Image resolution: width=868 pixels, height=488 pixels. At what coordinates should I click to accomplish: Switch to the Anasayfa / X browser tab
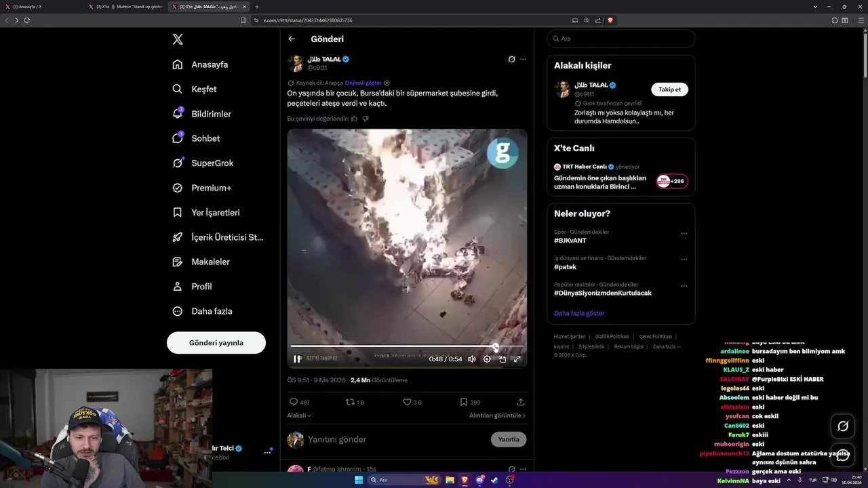pos(42,7)
